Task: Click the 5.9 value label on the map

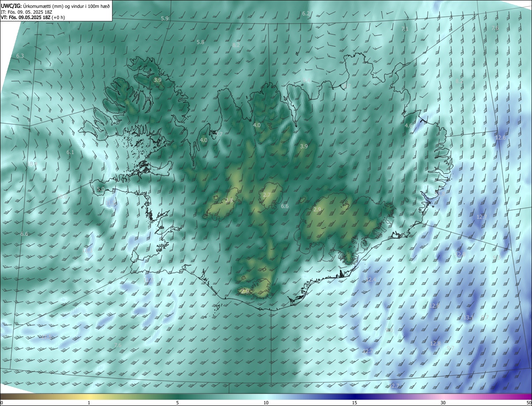Action: [165, 19]
